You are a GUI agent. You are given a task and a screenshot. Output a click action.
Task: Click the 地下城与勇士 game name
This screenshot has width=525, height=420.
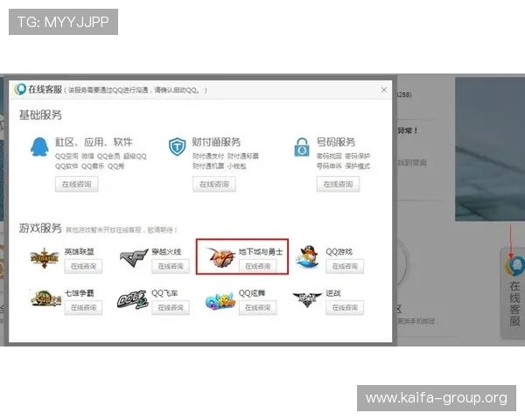click(261, 251)
